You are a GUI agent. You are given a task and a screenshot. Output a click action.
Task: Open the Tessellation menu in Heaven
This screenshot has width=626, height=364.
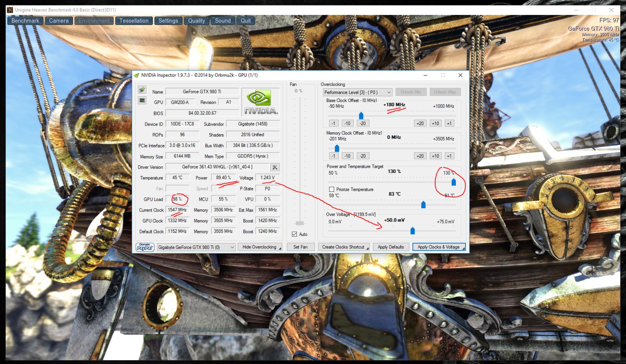coord(134,21)
